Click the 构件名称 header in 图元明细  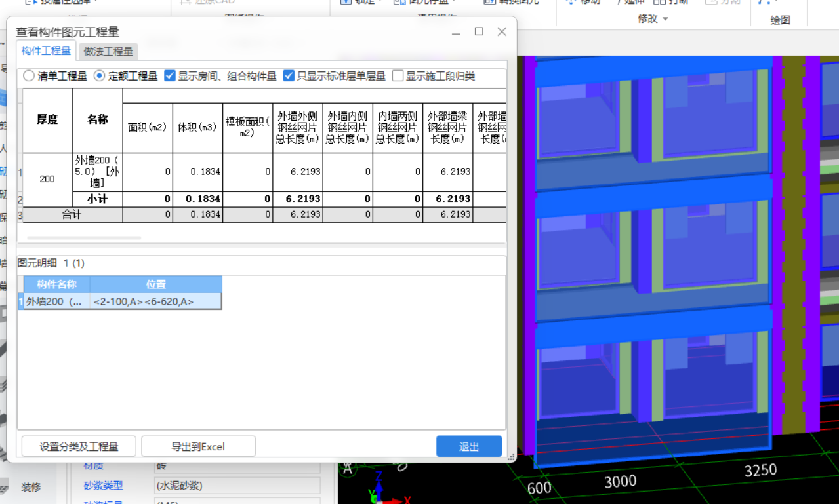point(57,284)
